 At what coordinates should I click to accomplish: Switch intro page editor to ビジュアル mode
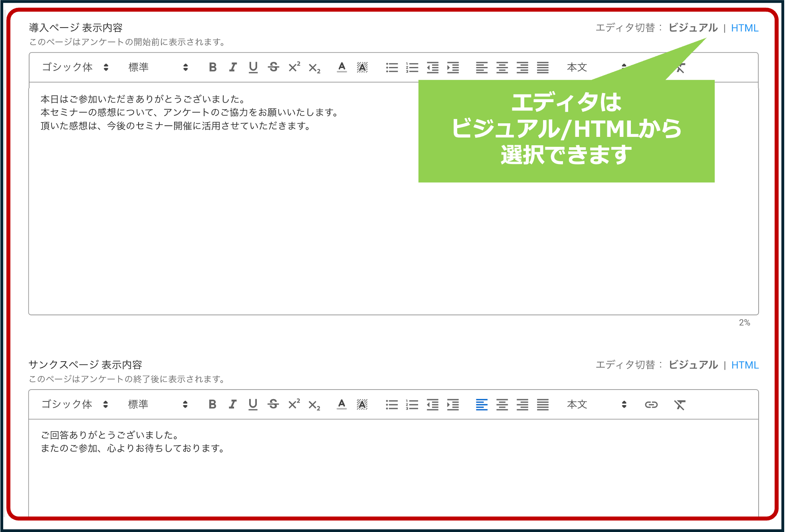click(x=693, y=28)
